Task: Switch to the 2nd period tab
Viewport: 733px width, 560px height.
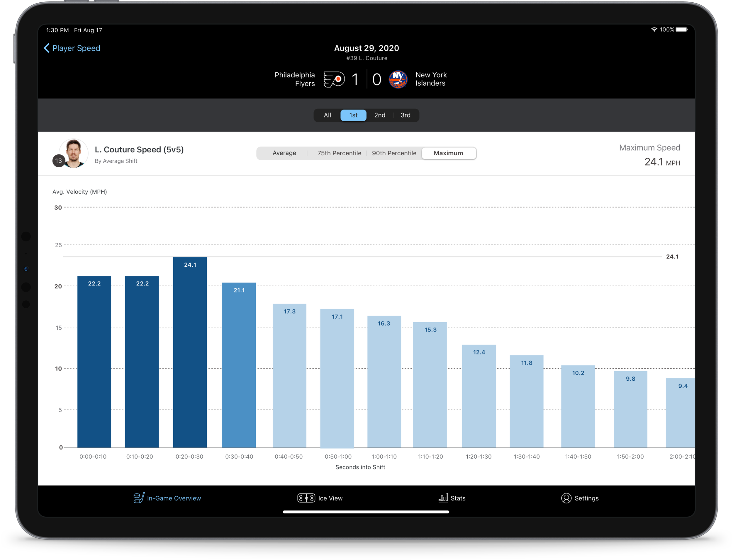Action: click(379, 115)
